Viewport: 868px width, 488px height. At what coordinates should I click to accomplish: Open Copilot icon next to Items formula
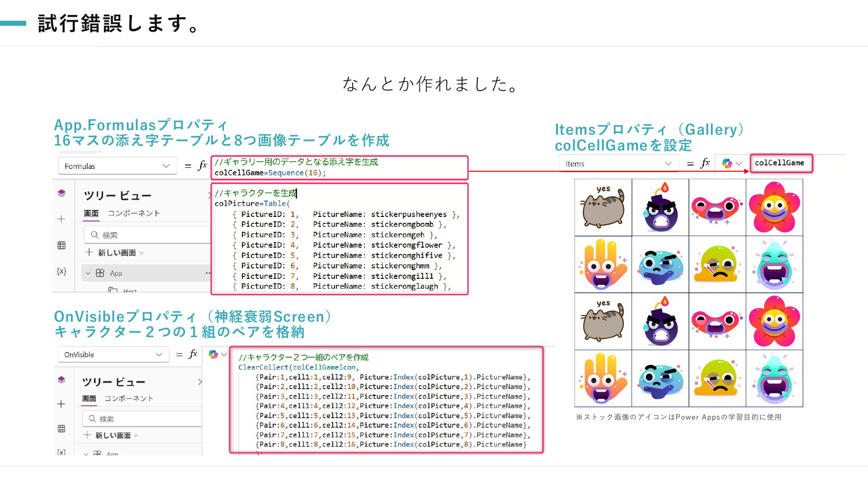(727, 164)
